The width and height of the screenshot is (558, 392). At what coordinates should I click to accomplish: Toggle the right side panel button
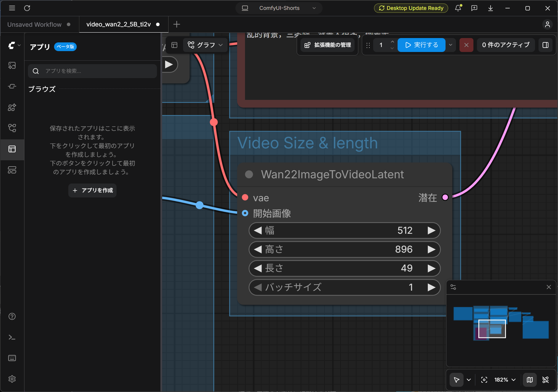click(x=546, y=45)
